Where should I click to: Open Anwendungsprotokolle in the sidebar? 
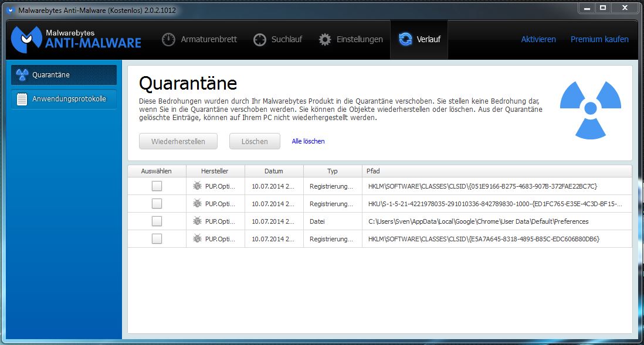(64, 99)
